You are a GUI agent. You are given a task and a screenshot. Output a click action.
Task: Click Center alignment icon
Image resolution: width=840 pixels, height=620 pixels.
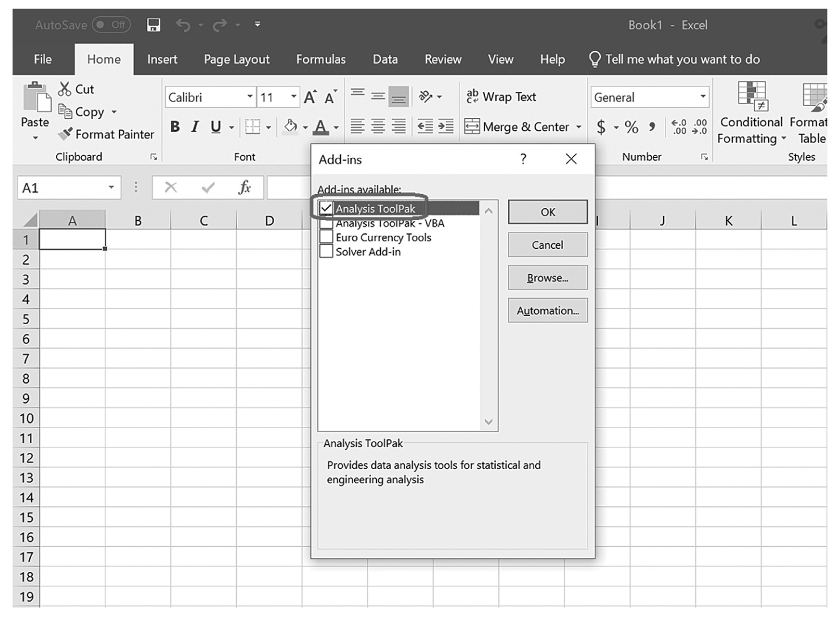[378, 126]
